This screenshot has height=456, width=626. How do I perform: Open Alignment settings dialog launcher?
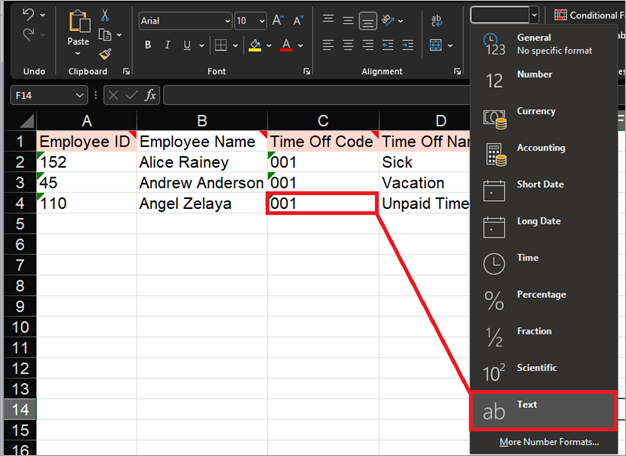[457, 71]
